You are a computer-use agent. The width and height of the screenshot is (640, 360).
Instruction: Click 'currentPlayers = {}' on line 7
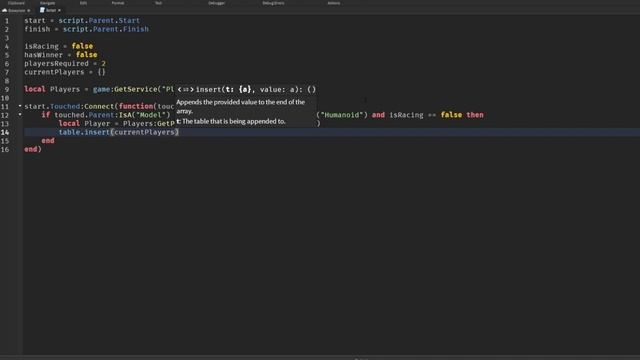pyautogui.click(x=65, y=72)
